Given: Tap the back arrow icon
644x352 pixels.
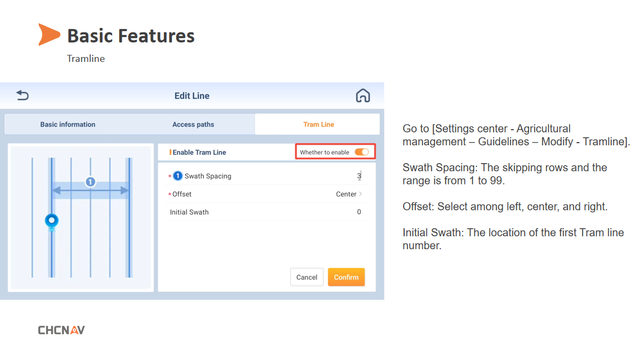Looking at the screenshot, I should 22,96.
